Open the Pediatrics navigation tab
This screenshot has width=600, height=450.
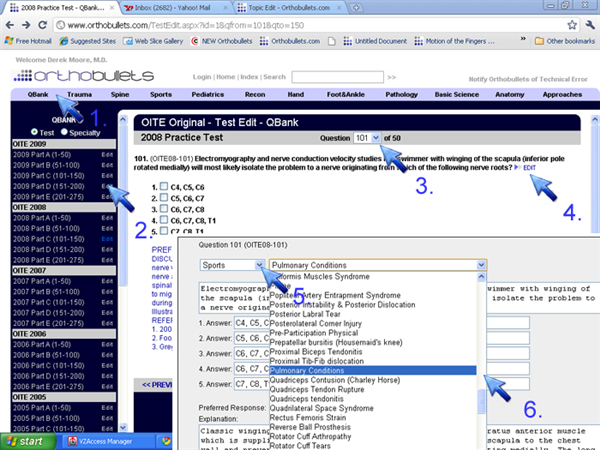pyautogui.click(x=208, y=95)
